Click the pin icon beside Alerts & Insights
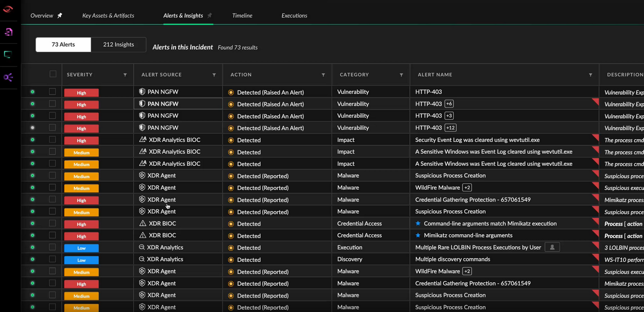Image resolution: width=644 pixels, height=312 pixels. 210,16
